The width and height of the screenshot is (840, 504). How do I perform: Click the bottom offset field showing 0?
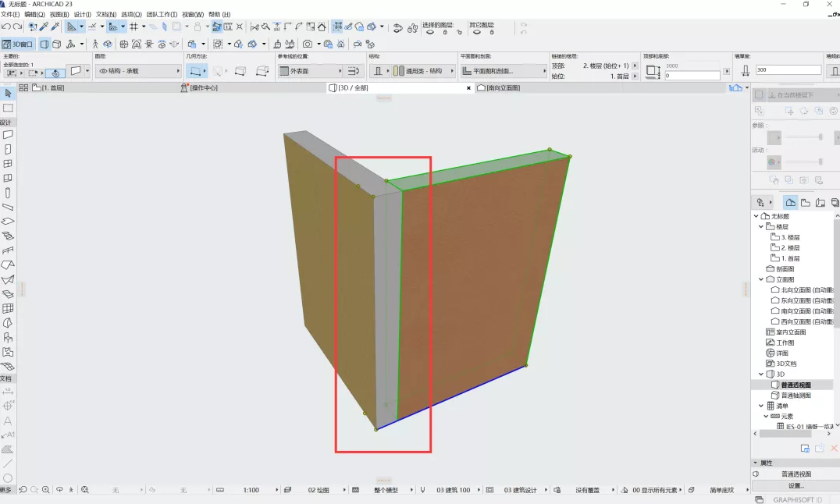[692, 76]
